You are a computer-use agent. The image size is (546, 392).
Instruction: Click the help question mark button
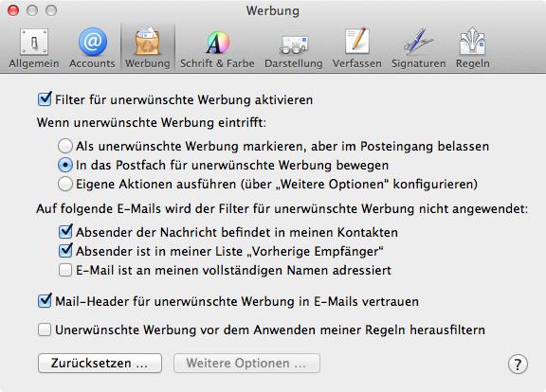tap(518, 365)
